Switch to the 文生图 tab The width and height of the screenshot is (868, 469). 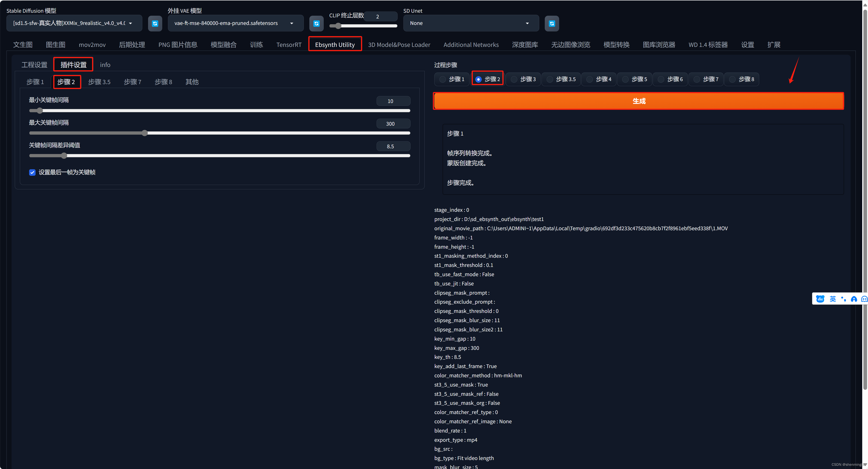[x=23, y=45]
